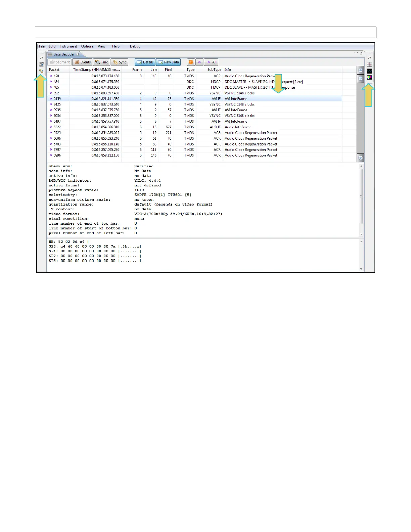Open the Options menu
Image resolution: width=411 pixels, height=532 pixels.
(x=87, y=46)
